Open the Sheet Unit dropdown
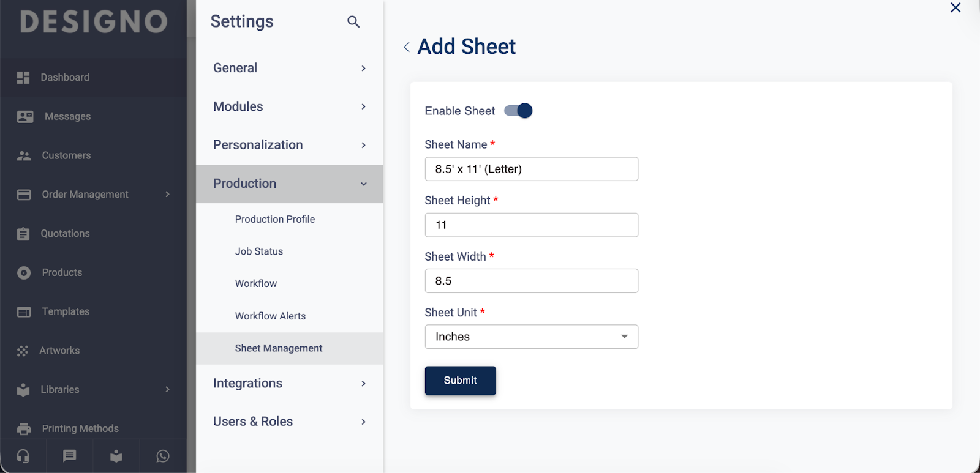Viewport: 980px width, 473px height. coord(531,337)
